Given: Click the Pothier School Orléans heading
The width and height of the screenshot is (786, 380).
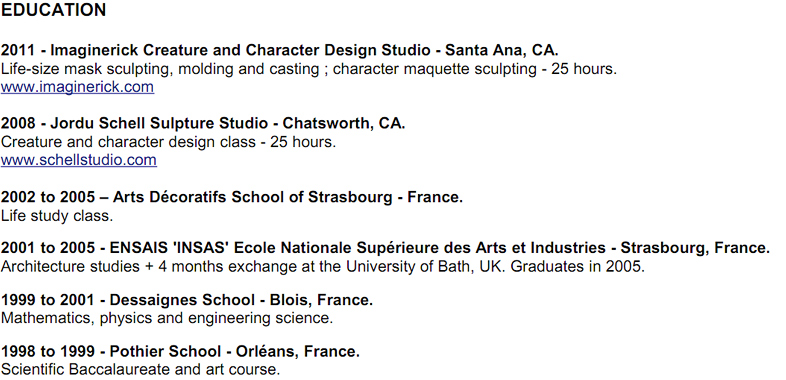Looking at the screenshot, I should (x=180, y=351).
